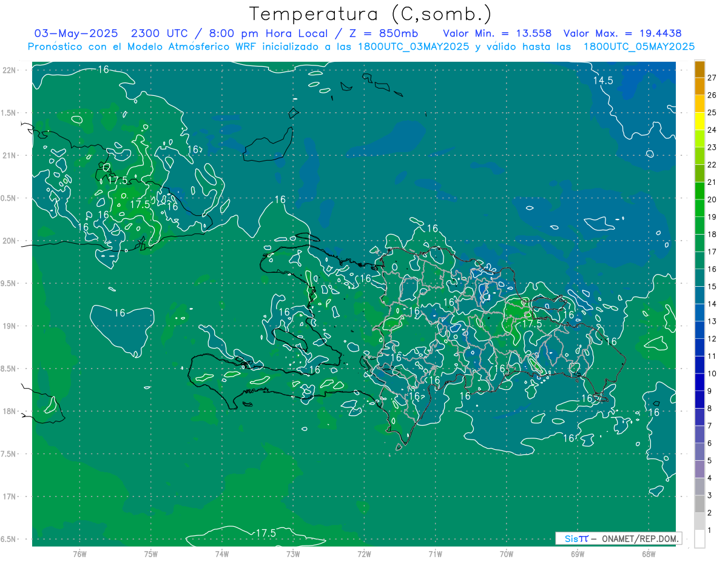This screenshot has width=728, height=562.
Task: Click color bar label "23"
Action: 712,147
